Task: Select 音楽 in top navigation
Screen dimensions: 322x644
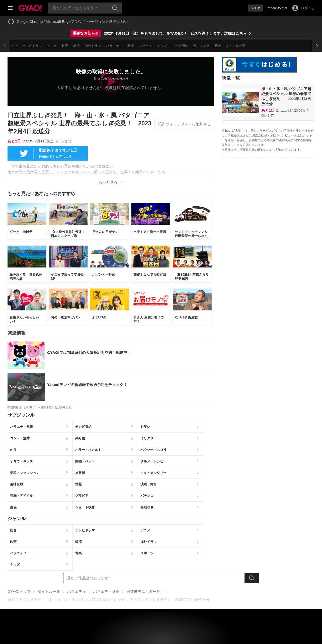Action: coord(131,46)
